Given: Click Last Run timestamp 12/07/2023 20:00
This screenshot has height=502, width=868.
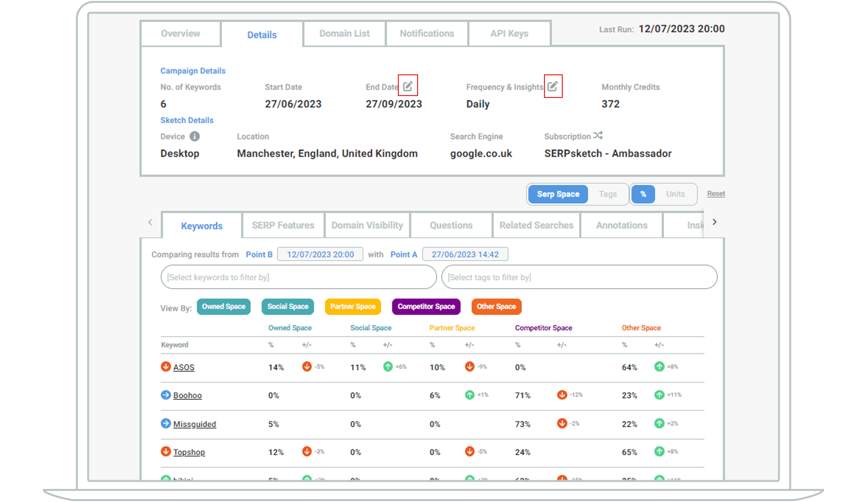Looking at the screenshot, I should [682, 29].
